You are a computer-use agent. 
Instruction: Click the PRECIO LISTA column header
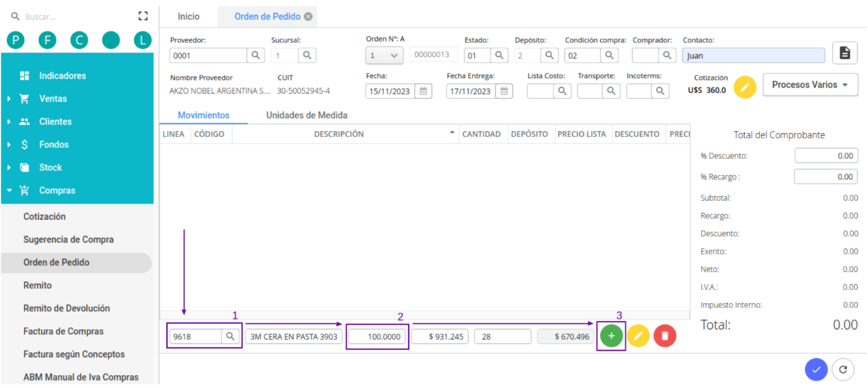[x=582, y=134]
